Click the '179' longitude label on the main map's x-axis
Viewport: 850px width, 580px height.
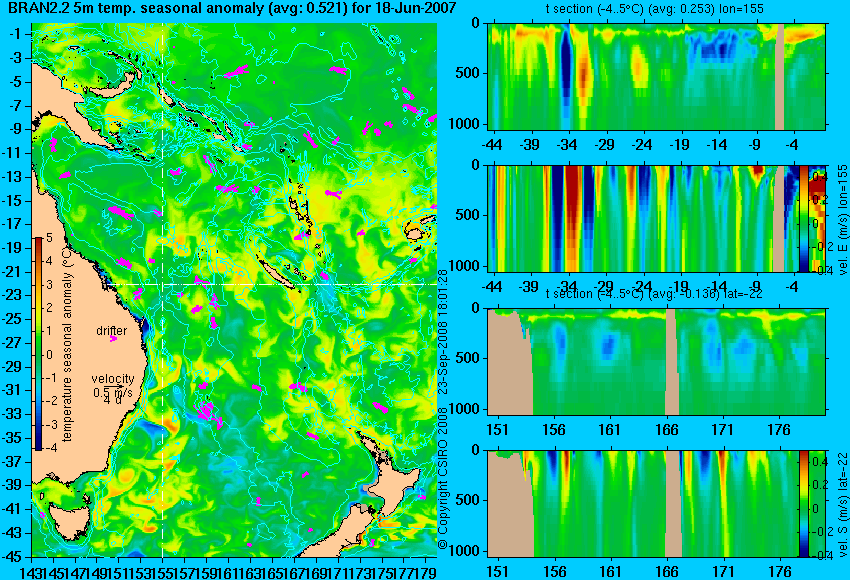coord(425,572)
